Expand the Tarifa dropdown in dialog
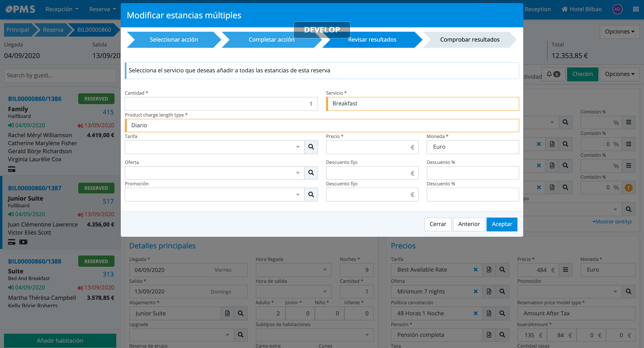The image size is (644, 348). click(x=297, y=147)
